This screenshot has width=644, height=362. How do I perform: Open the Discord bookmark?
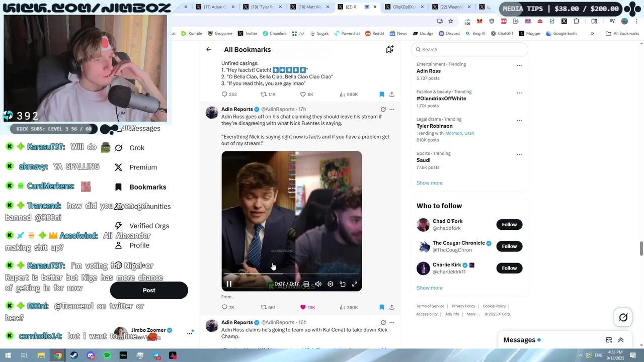click(448, 34)
